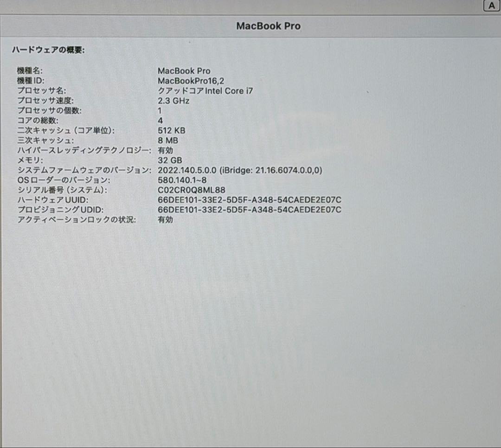Click the プロビジョニングUDID row
This screenshot has width=501, height=448.
(139, 210)
